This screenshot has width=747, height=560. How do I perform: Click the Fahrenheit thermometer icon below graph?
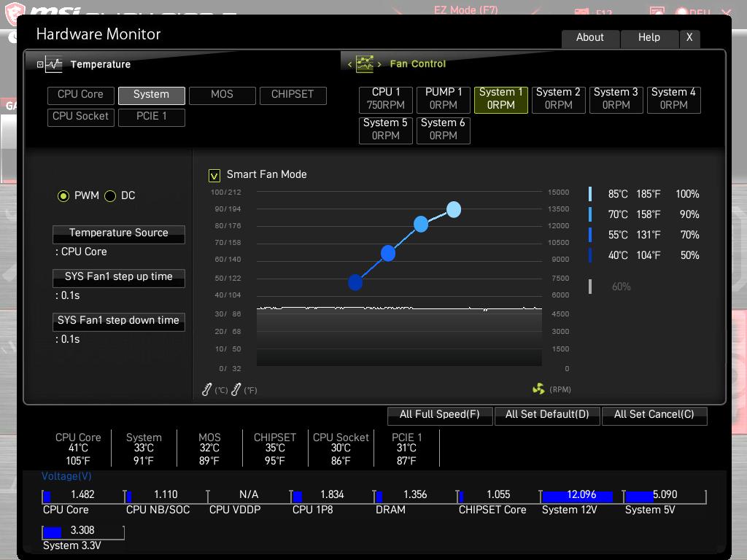coord(236,389)
